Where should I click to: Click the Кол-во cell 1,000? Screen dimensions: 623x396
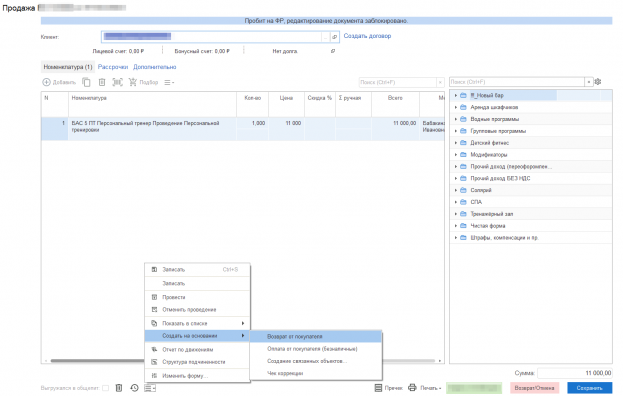[x=252, y=124]
